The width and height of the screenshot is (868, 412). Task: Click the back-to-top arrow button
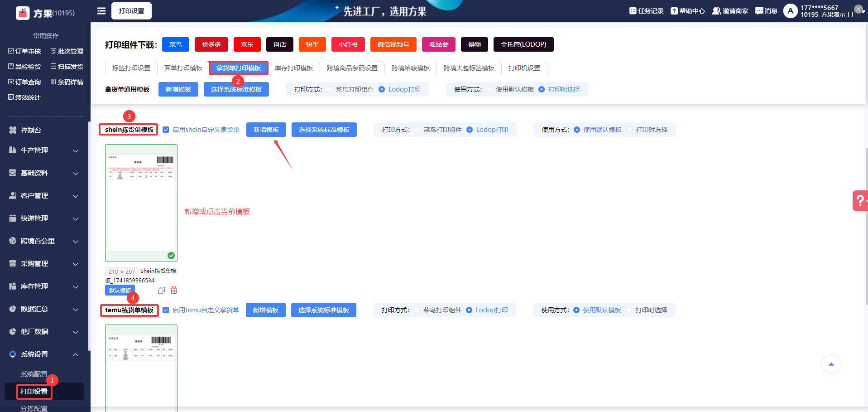831,364
